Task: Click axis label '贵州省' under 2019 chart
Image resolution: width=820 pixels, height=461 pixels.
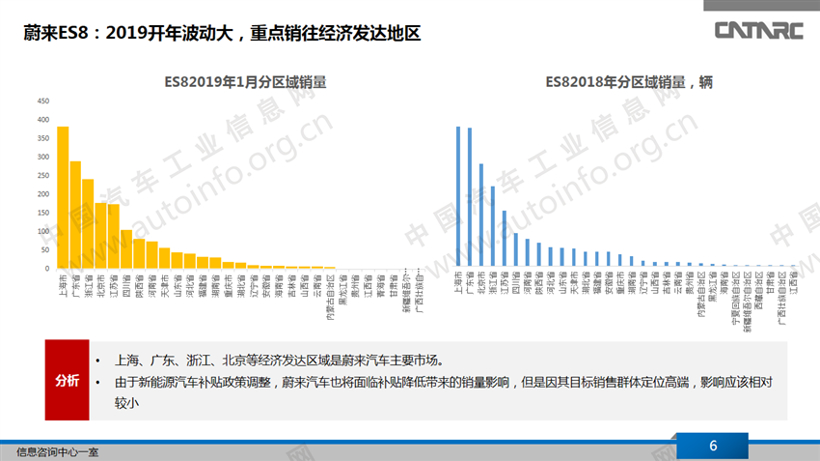Action: tap(356, 285)
